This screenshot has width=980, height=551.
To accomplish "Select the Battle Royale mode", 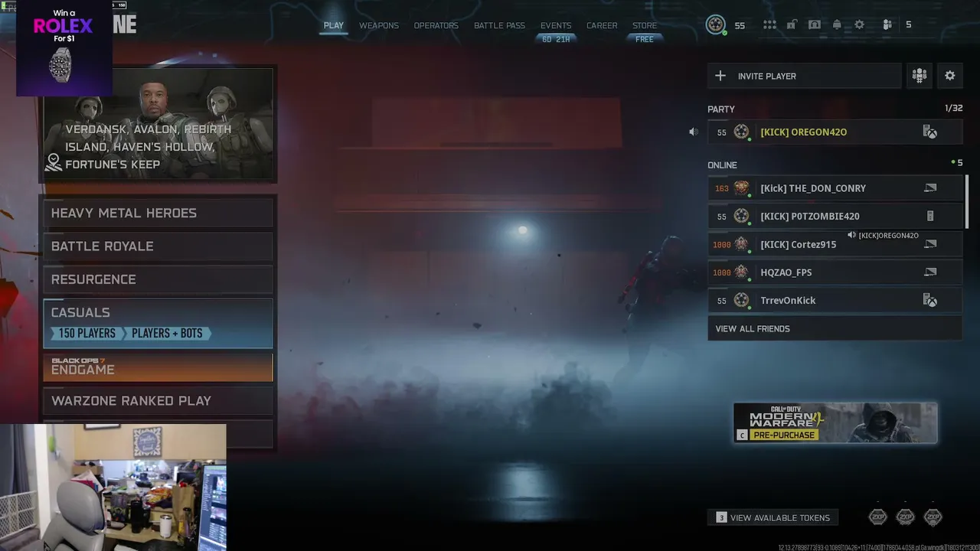I will pyautogui.click(x=158, y=246).
